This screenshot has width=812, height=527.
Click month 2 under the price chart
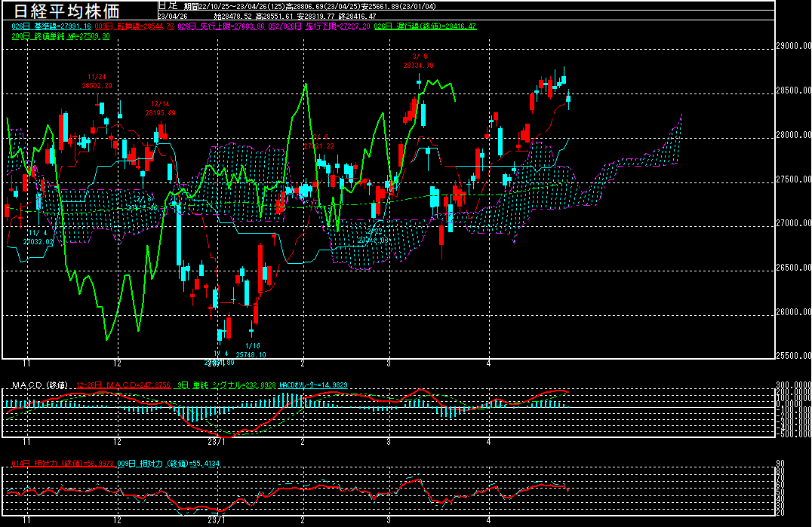[x=303, y=363]
